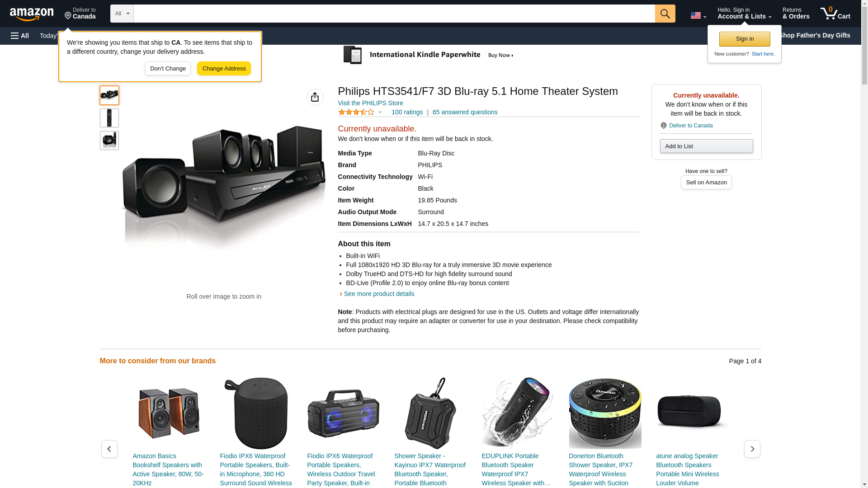Open 65 answered questions link
This screenshot has height=488, width=868.
465,112
